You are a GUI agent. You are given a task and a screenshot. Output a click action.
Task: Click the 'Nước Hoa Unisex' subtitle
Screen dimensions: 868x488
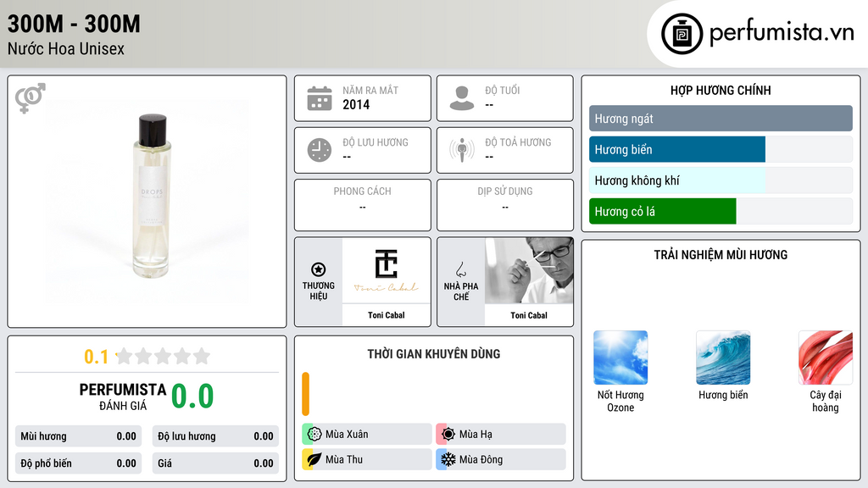(66, 48)
